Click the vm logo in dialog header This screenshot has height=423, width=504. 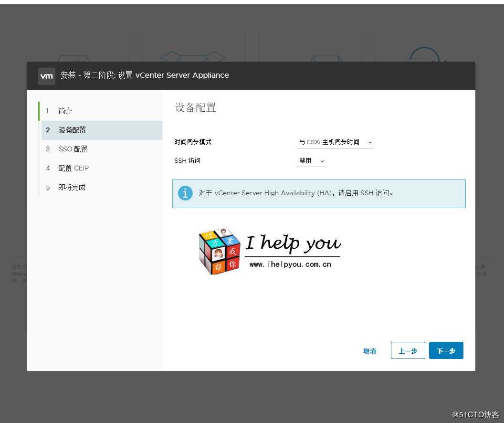[x=47, y=76]
